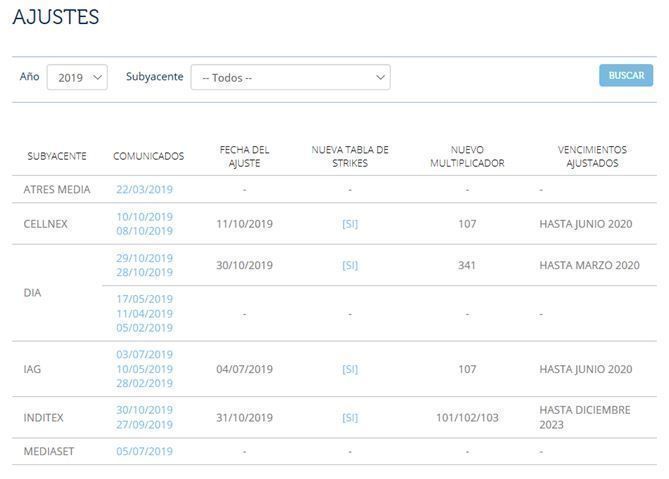669x479 pixels.
Task: Open INDITEX new strikes table [SI] link
Action: (350, 418)
